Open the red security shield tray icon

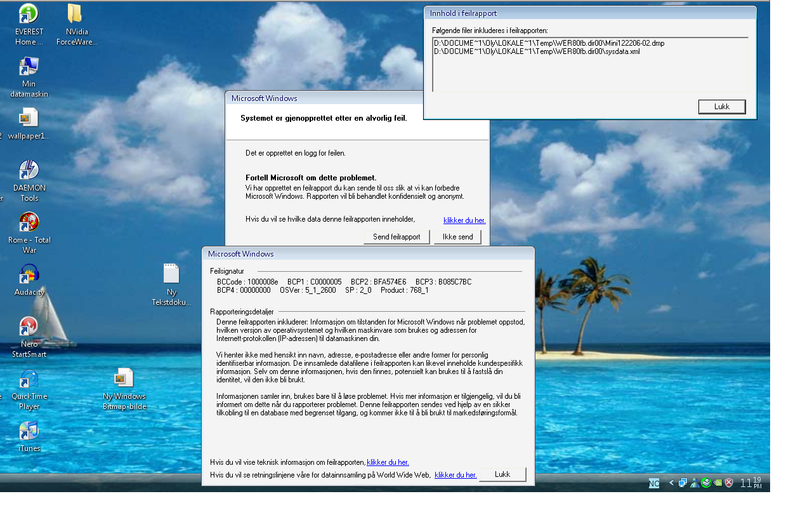click(x=729, y=483)
